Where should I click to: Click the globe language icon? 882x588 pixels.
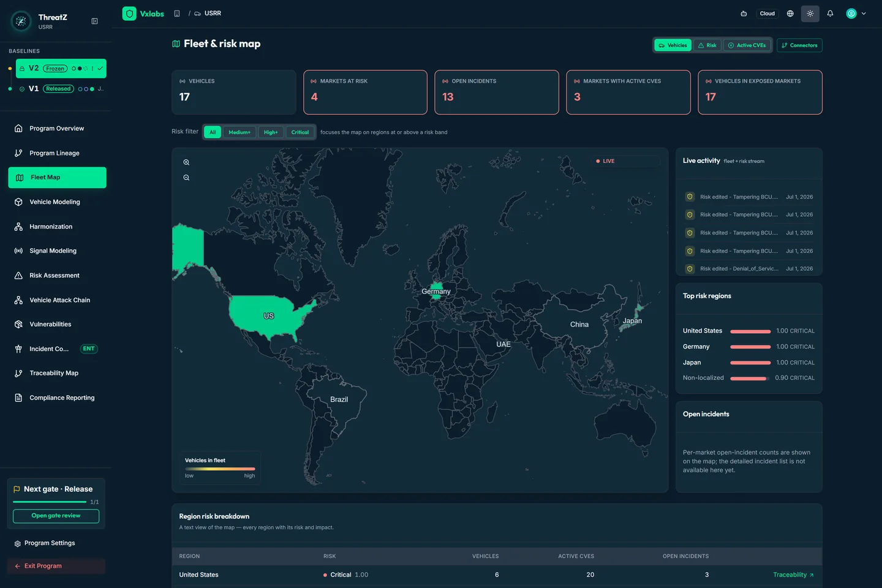[790, 13]
